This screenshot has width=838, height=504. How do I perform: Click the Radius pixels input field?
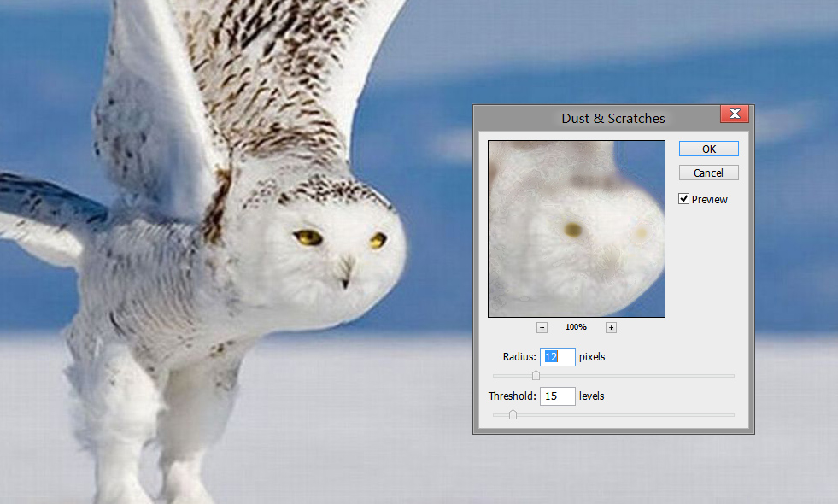tap(558, 356)
